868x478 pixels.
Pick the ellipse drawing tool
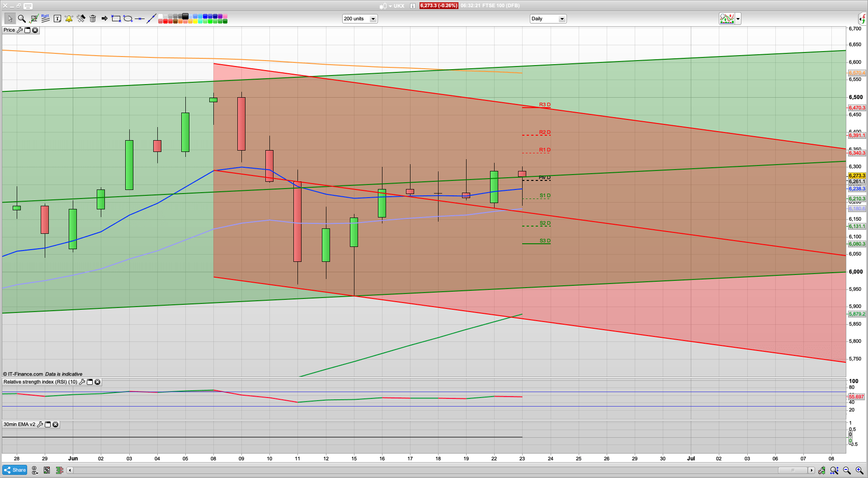click(x=128, y=19)
